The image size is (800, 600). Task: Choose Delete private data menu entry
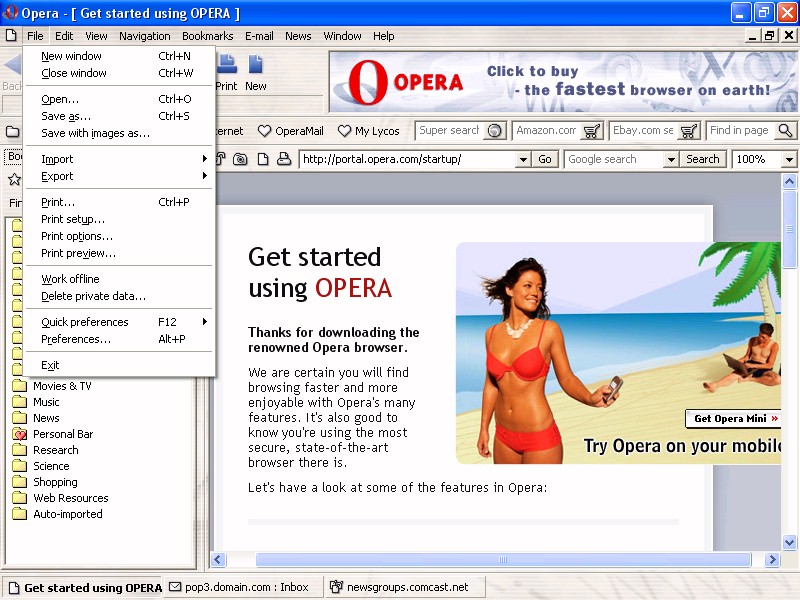[x=93, y=296]
